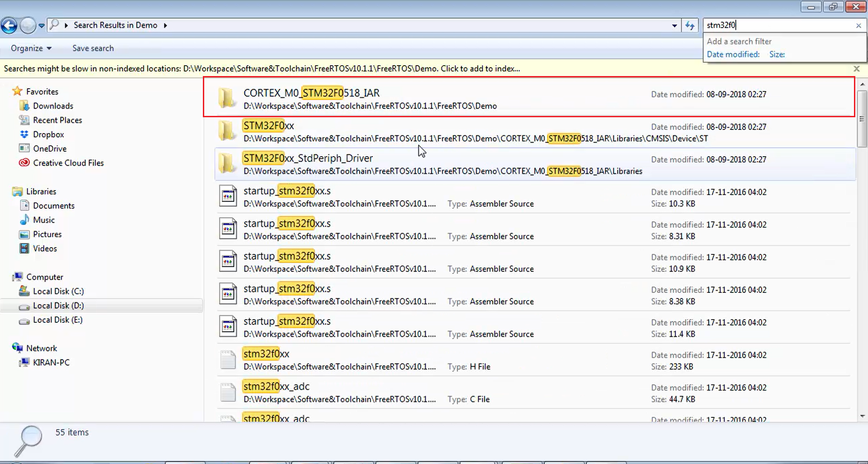The image size is (868, 464).
Task: Click the Local Disk (C:) drive icon
Action: click(x=24, y=291)
